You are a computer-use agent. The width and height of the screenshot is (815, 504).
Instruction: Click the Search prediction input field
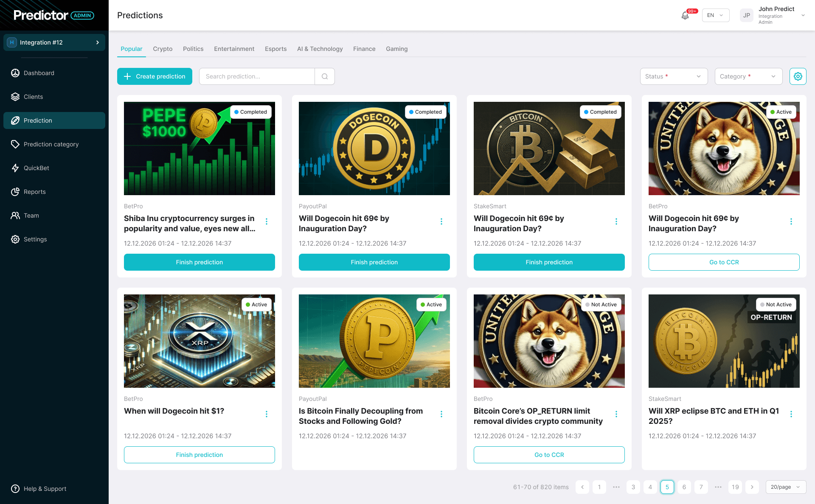257,76
